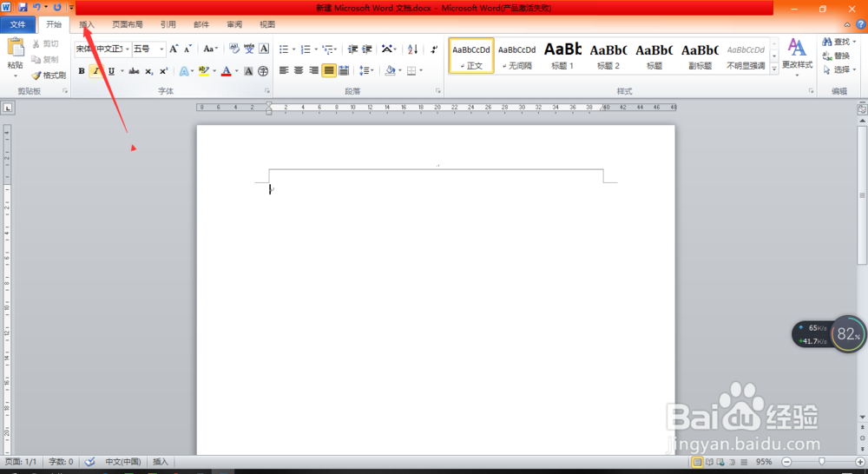The height and width of the screenshot is (474, 868).
Task: Open the Change Case (Aa) dropdown
Action: (x=210, y=49)
